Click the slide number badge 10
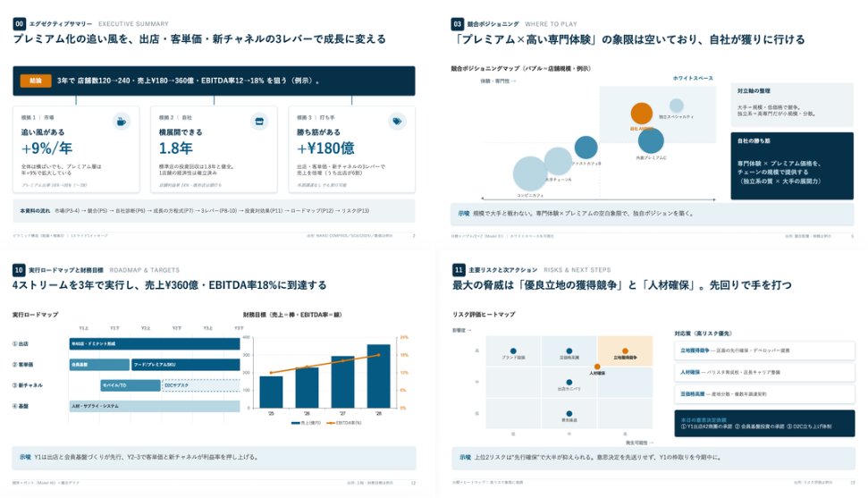The image size is (868, 498). click(x=19, y=270)
